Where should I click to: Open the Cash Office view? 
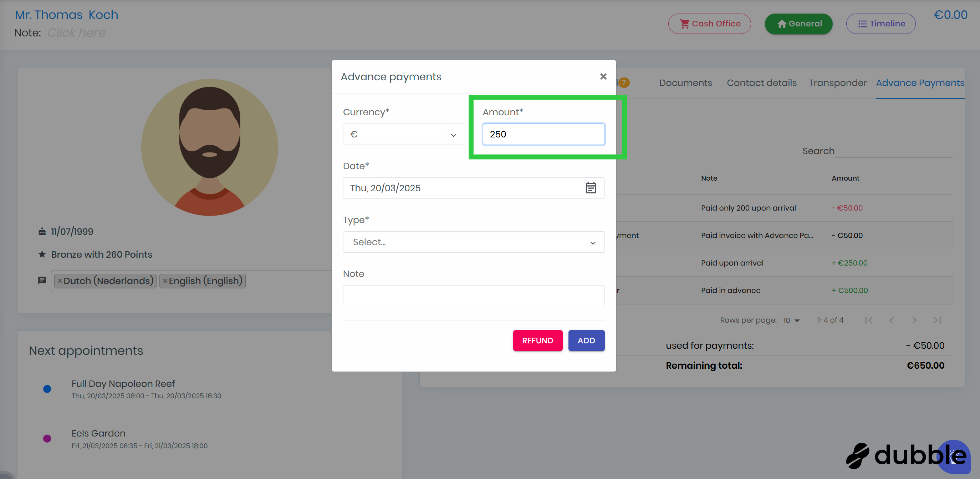pos(709,24)
